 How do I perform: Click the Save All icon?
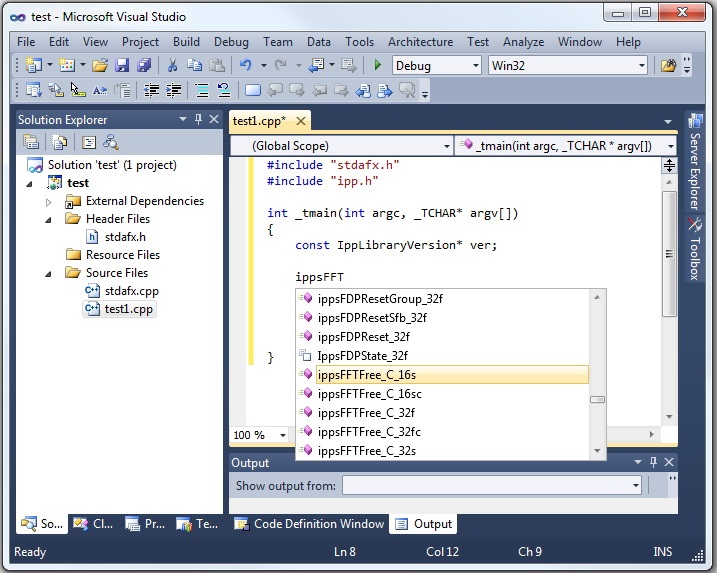click(x=143, y=65)
